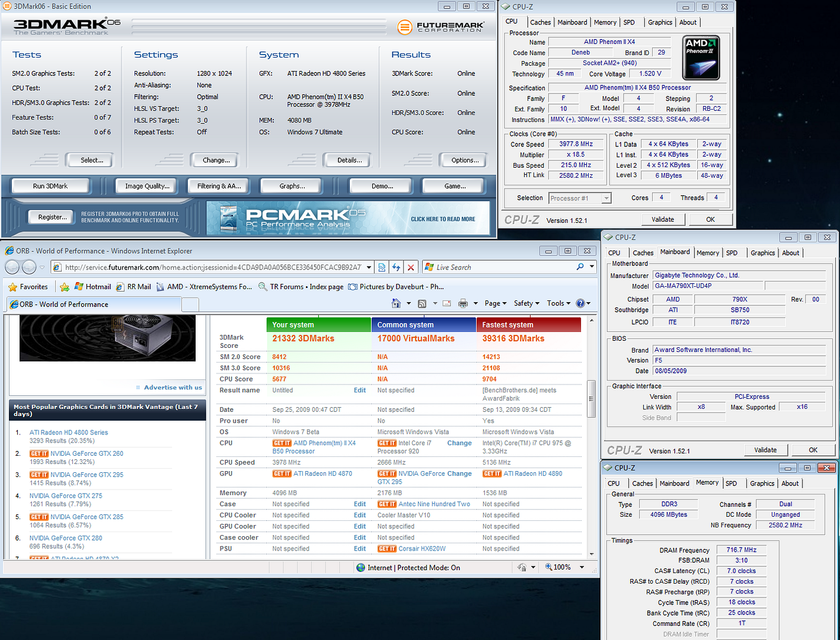Image resolution: width=840 pixels, height=640 pixels.
Task: Click OK in the Mainboard CPU-Z window
Action: pyautogui.click(x=813, y=450)
